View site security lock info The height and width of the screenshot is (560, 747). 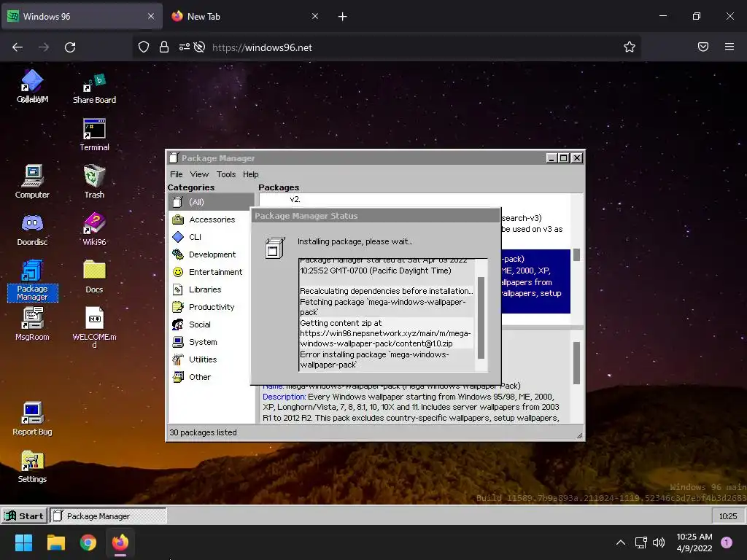click(x=164, y=47)
